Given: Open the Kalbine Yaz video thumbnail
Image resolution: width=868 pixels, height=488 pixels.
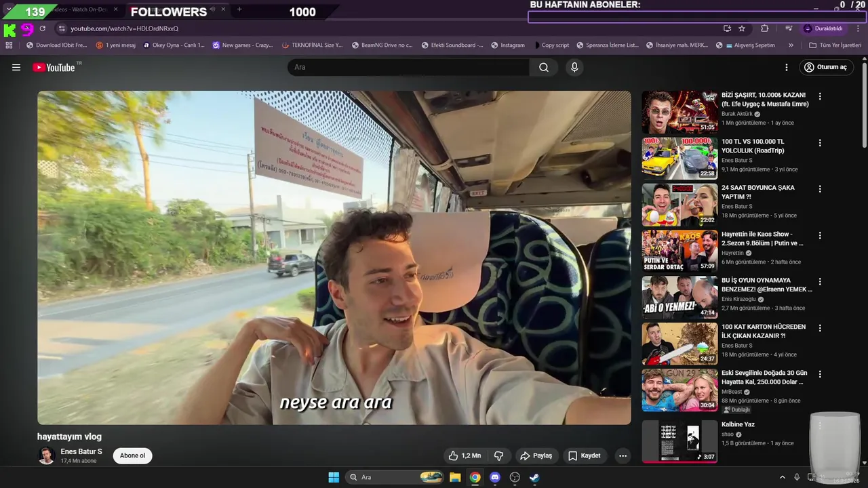Looking at the screenshot, I should tap(679, 441).
